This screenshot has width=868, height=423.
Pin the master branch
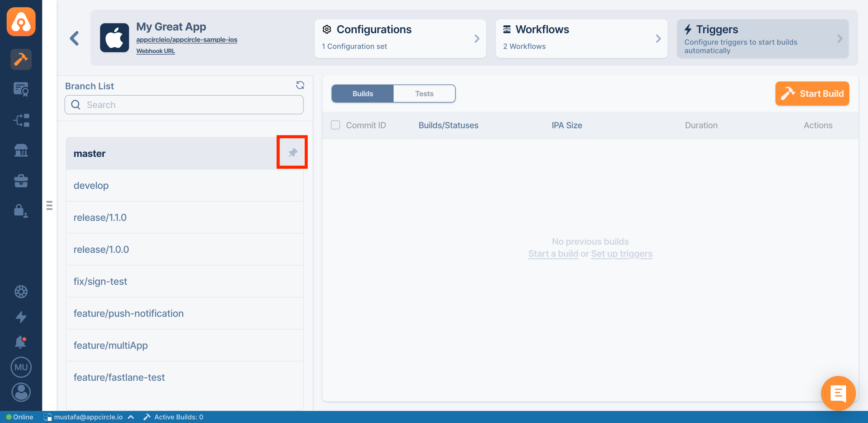(x=292, y=152)
